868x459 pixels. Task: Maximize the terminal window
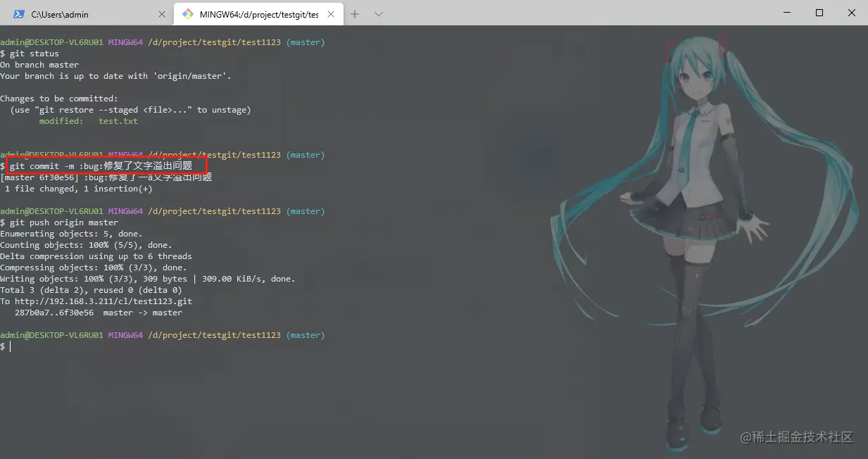(819, 13)
